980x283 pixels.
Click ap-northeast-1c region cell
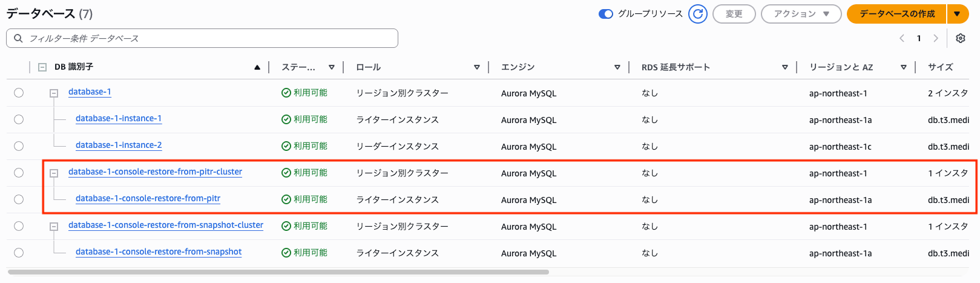coord(840,147)
